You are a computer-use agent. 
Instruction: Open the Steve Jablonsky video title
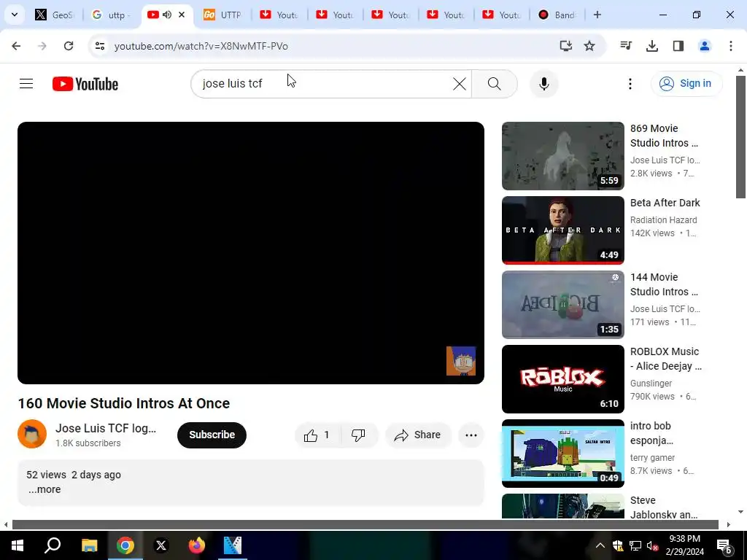tap(664, 507)
